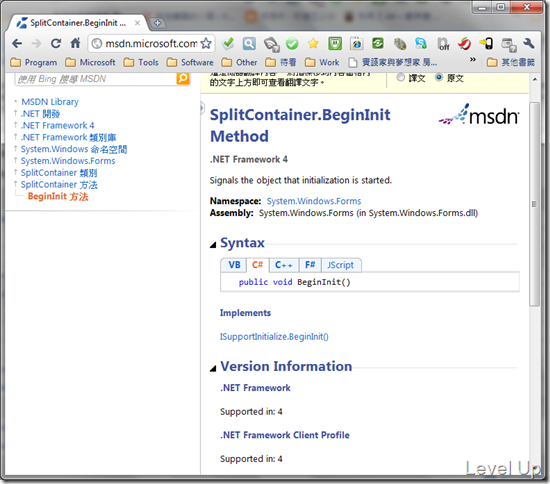Toggle the 'off' extension icon

443,44
